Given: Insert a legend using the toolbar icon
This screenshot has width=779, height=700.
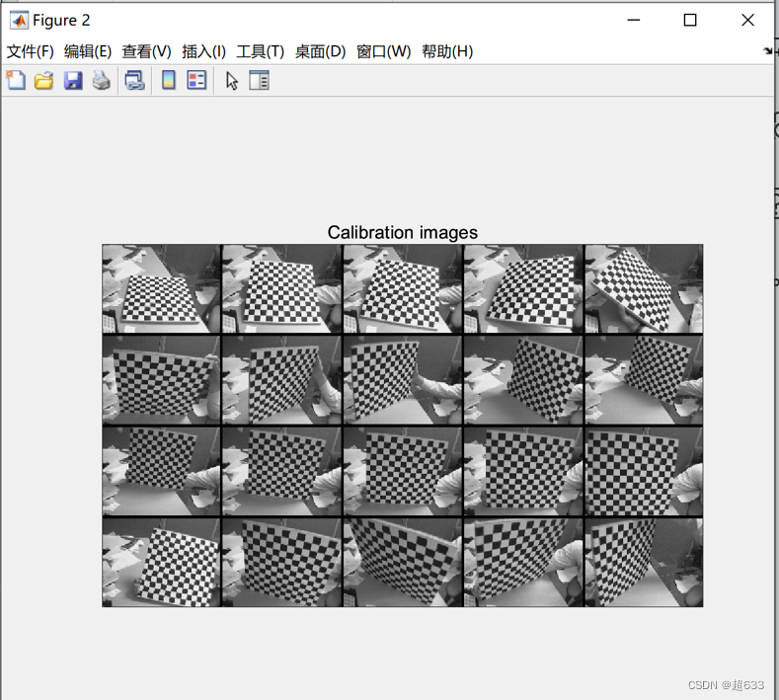Looking at the screenshot, I should coord(196,80).
